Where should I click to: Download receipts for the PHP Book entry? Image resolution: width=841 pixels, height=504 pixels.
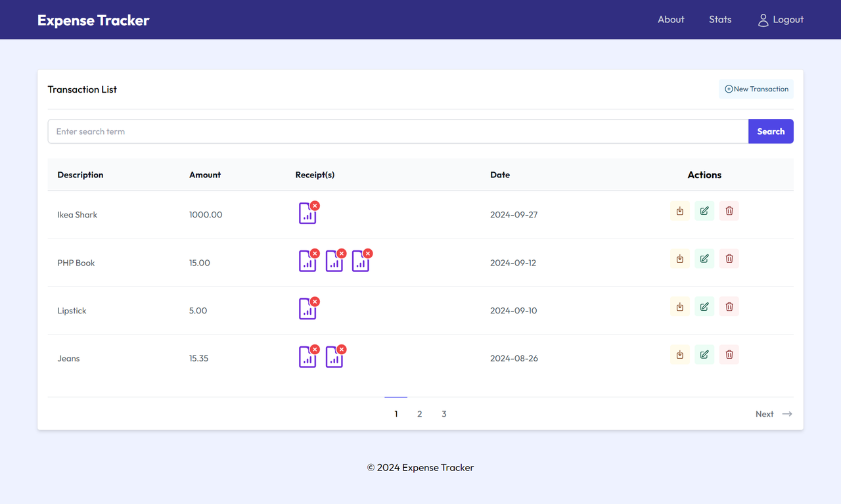679,258
